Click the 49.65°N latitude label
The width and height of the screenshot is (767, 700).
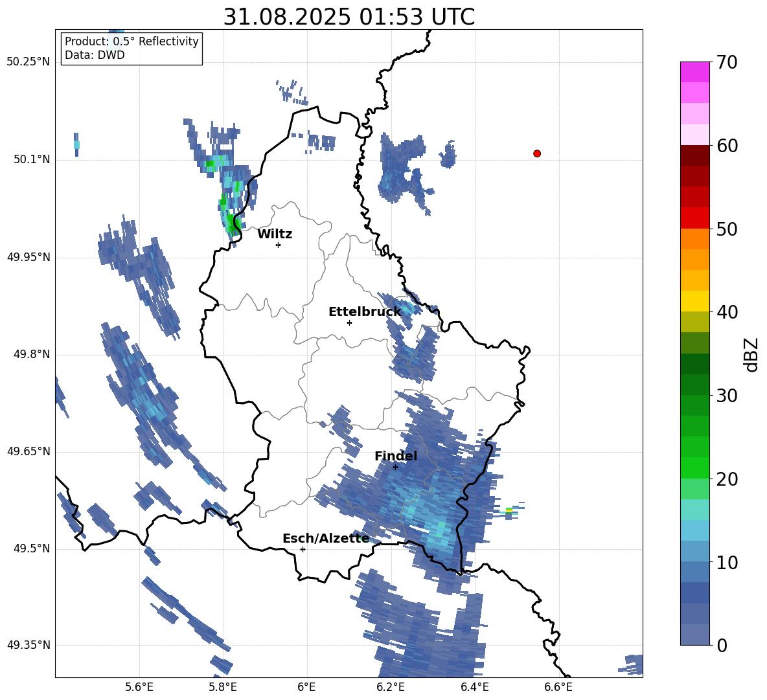[x=28, y=451]
